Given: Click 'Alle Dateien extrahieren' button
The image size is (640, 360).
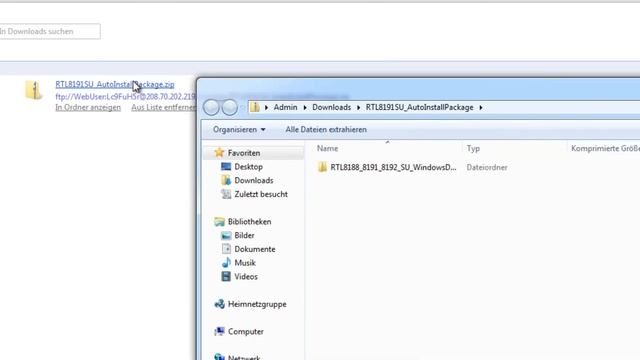Looking at the screenshot, I should tap(326, 129).
